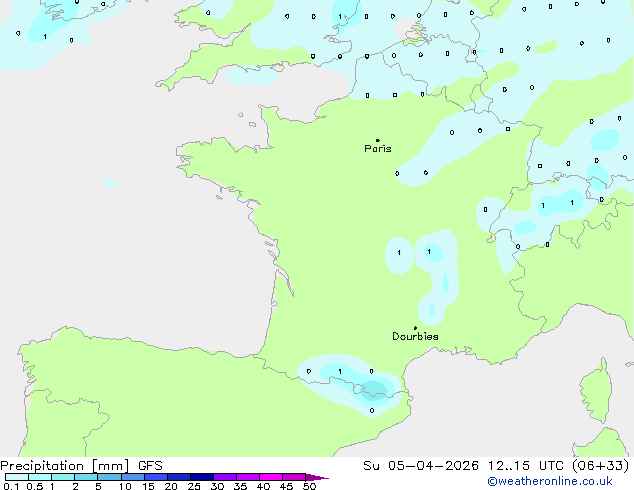Click the 40 to 45 mm magenta swatch
Viewport: 634px width, 490px height.
click(x=271, y=477)
